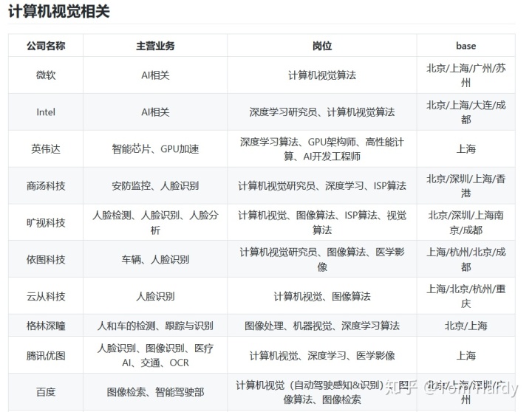Select the 微软 company cell
The width and height of the screenshot is (532, 412).
46,75
